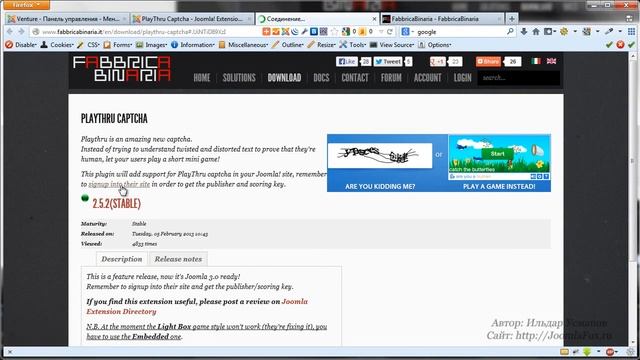Follow the 'signup into their site' link

[x=119, y=184]
